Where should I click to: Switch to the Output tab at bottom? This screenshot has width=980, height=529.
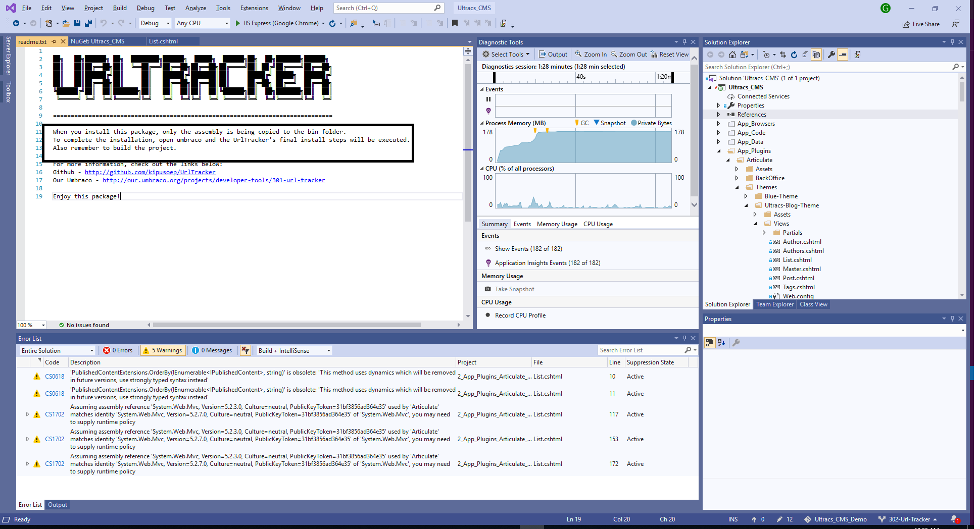pyautogui.click(x=58, y=505)
